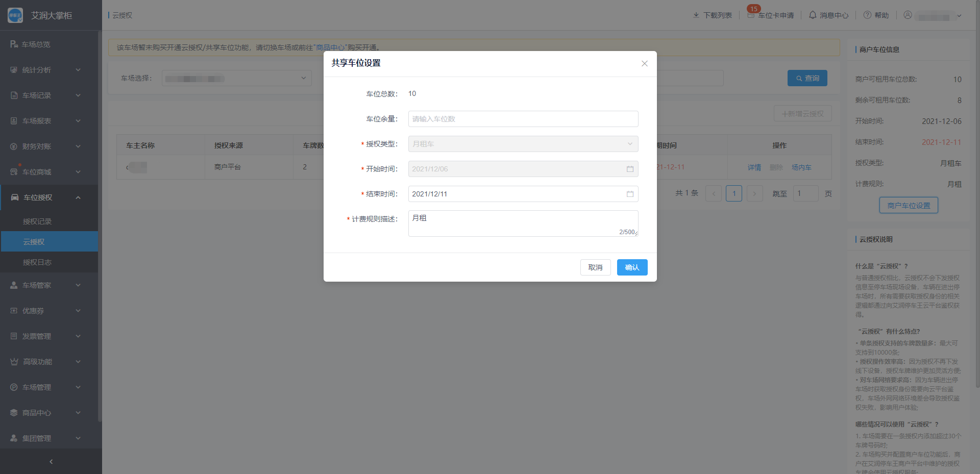Click the 帮助 question mark icon

click(867, 15)
